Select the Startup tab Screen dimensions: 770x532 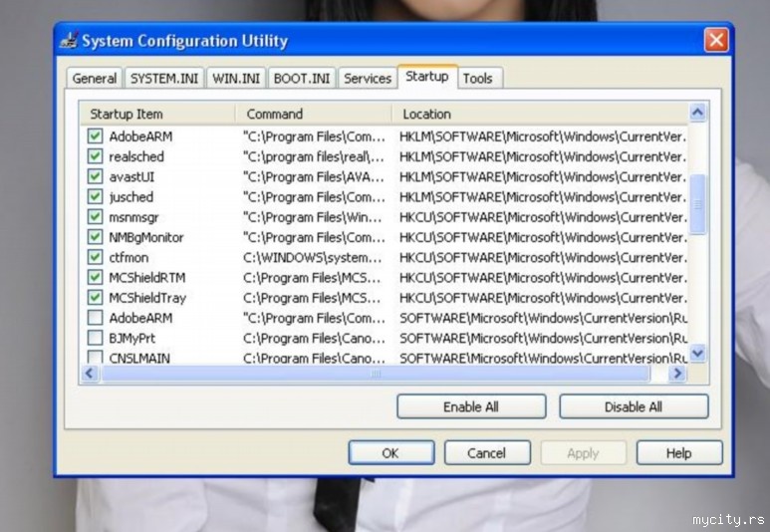(427, 77)
